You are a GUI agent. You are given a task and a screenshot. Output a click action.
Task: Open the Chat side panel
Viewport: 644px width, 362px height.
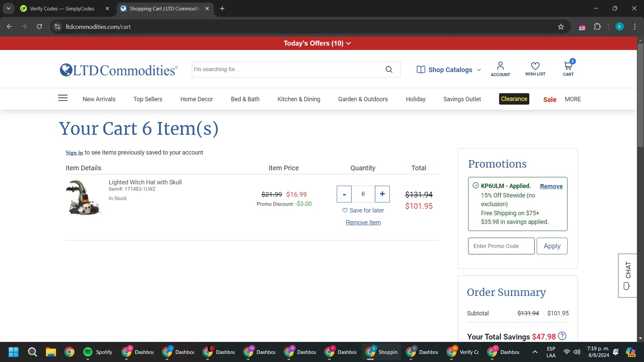[628, 275]
